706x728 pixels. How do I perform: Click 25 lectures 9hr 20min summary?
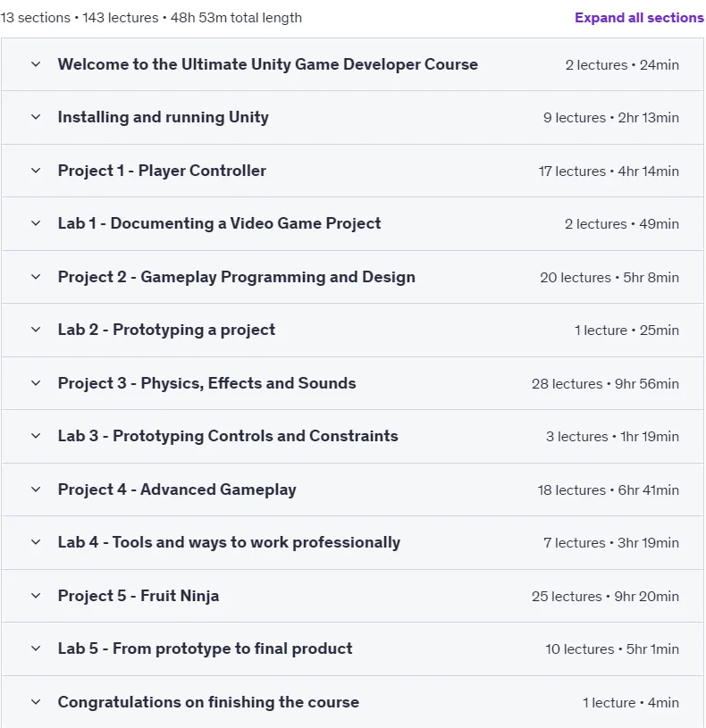tap(605, 596)
